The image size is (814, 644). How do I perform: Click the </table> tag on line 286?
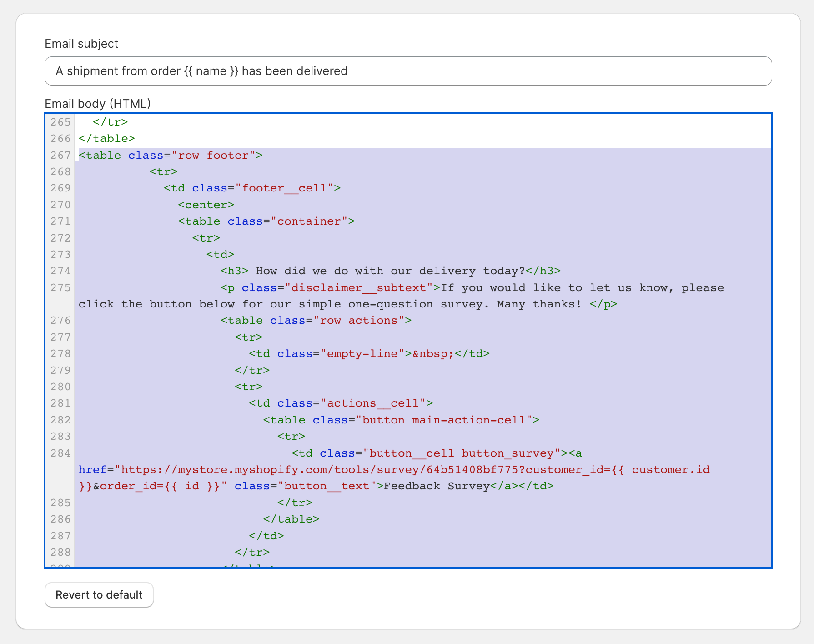[x=291, y=519]
